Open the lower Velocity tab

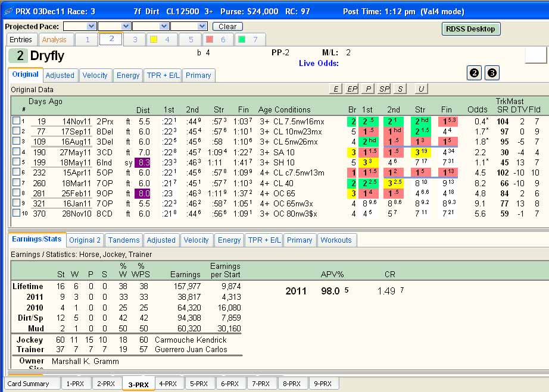pos(196,240)
